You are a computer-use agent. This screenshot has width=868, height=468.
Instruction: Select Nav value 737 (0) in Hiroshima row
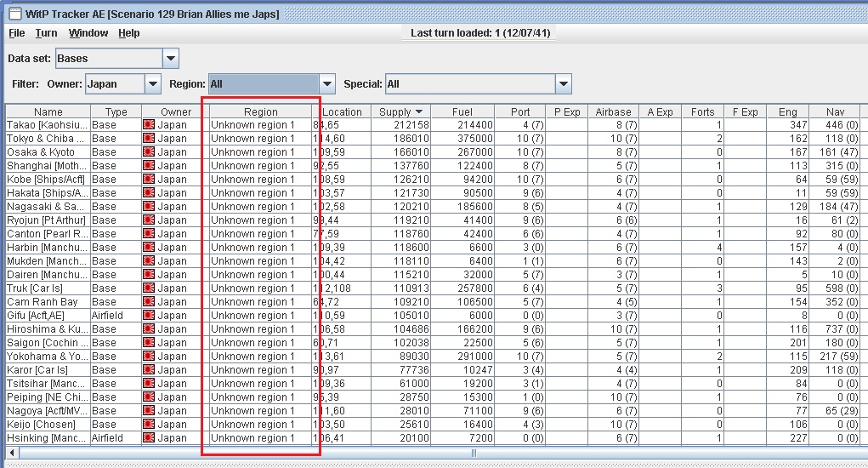pos(835,329)
